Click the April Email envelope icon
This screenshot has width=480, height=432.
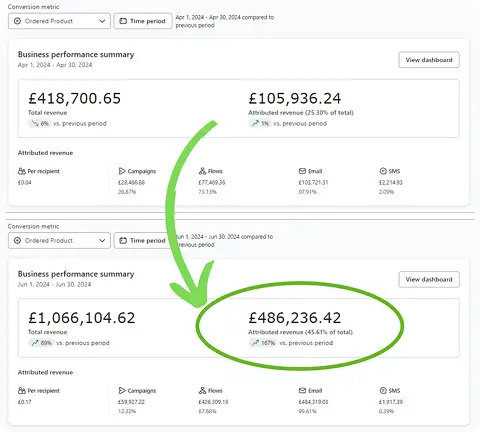tap(302, 171)
